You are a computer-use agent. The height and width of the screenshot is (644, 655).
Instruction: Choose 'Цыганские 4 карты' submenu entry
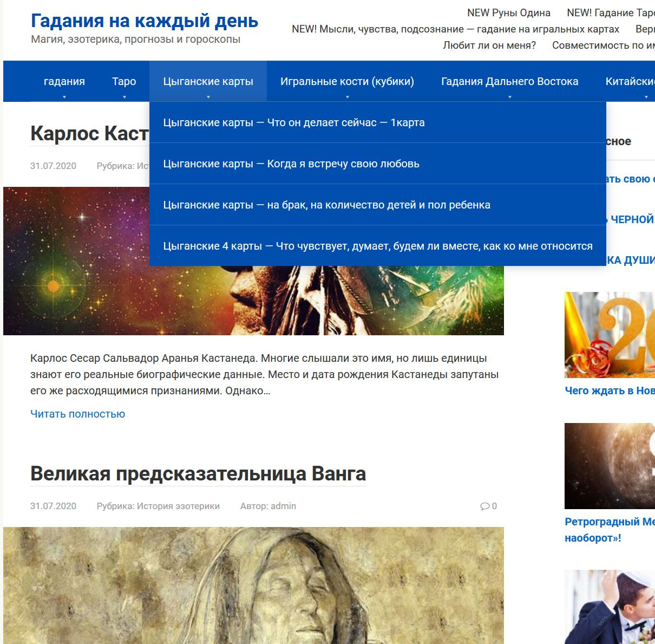coord(377,246)
